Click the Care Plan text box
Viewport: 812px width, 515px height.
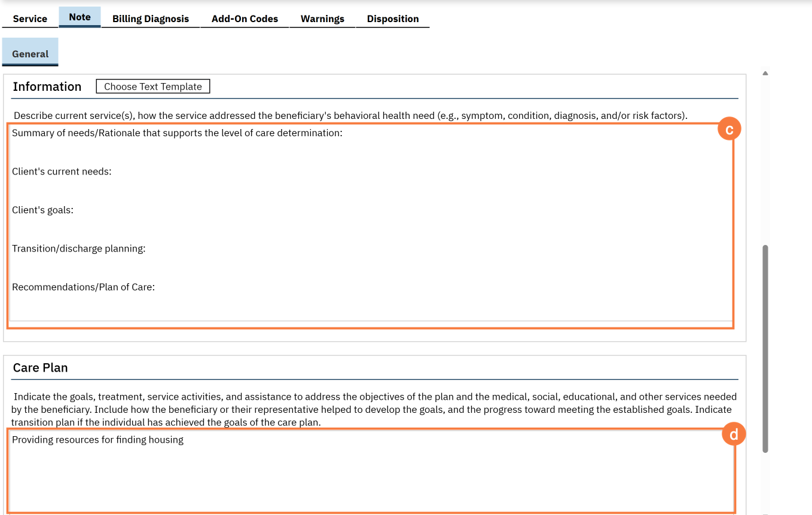[371, 472]
